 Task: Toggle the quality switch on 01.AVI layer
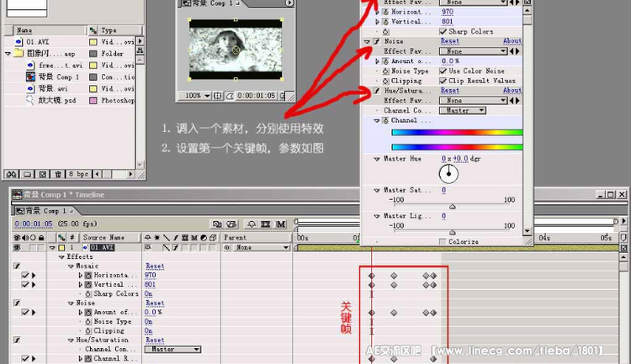(166, 248)
